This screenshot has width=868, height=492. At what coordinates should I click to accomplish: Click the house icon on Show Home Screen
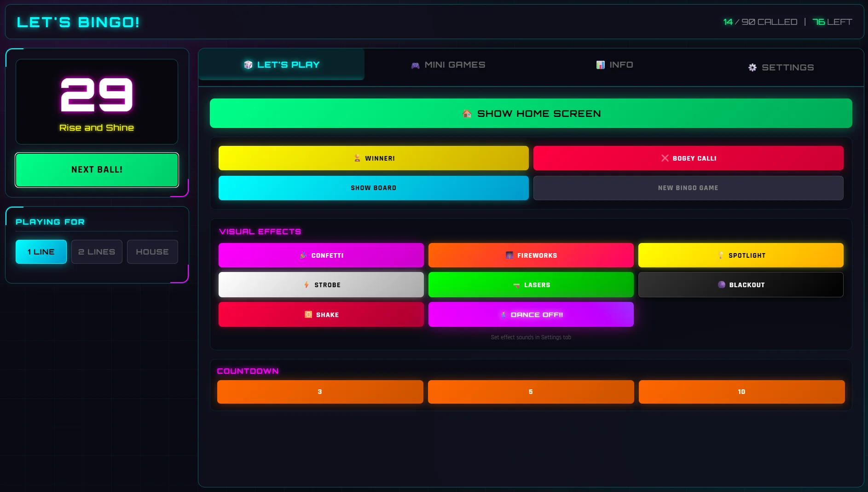click(x=466, y=113)
